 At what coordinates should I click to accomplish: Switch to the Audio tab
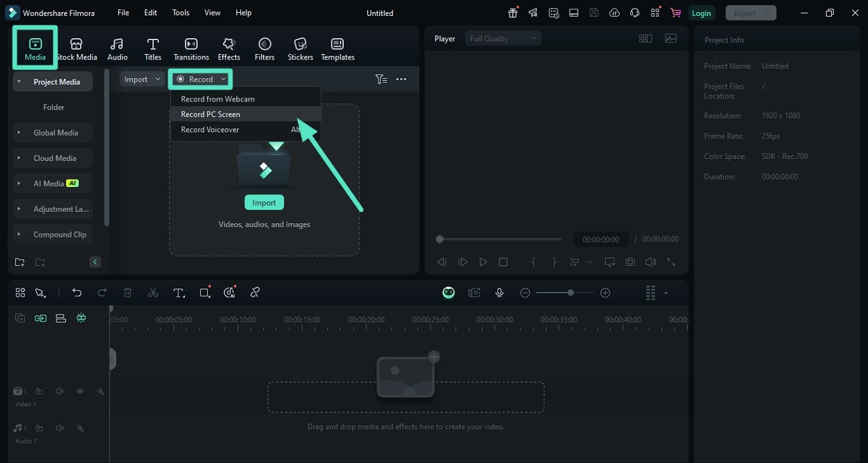(x=118, y=49)
